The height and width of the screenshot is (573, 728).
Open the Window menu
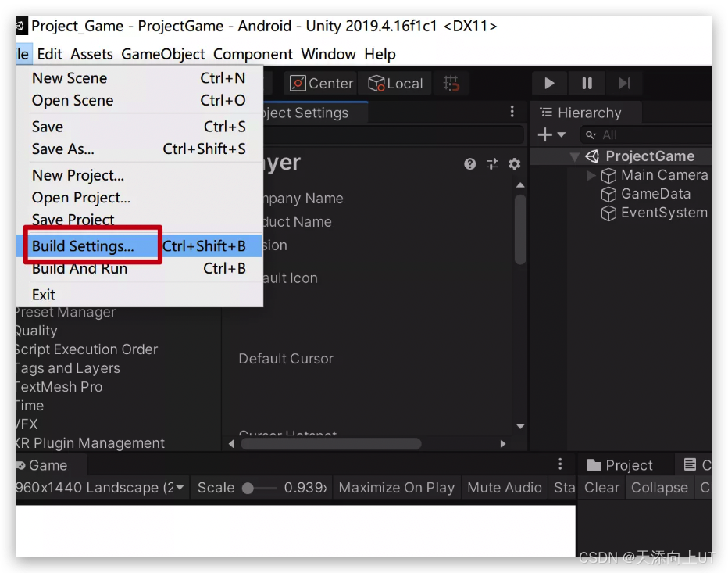point(328,54)
